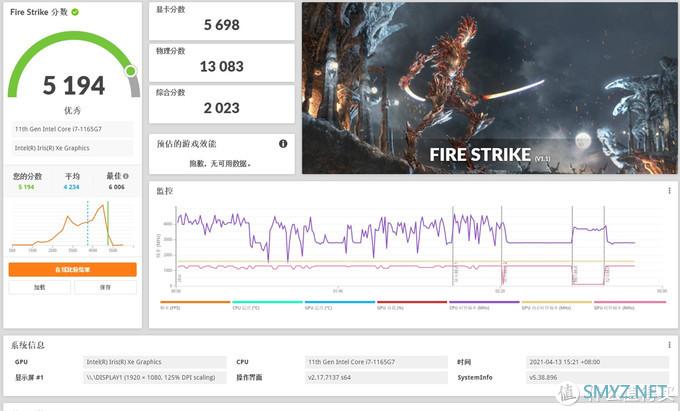Click the GPU value in system info
This screenshot has height=411, width=680.
point(154,362)
